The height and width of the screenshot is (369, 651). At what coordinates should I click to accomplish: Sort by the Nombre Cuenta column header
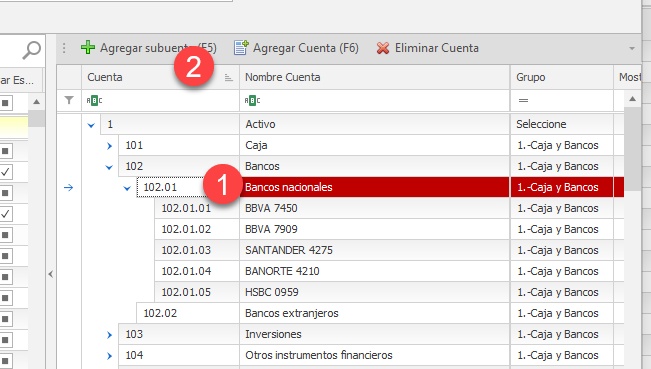pos(374,77)
